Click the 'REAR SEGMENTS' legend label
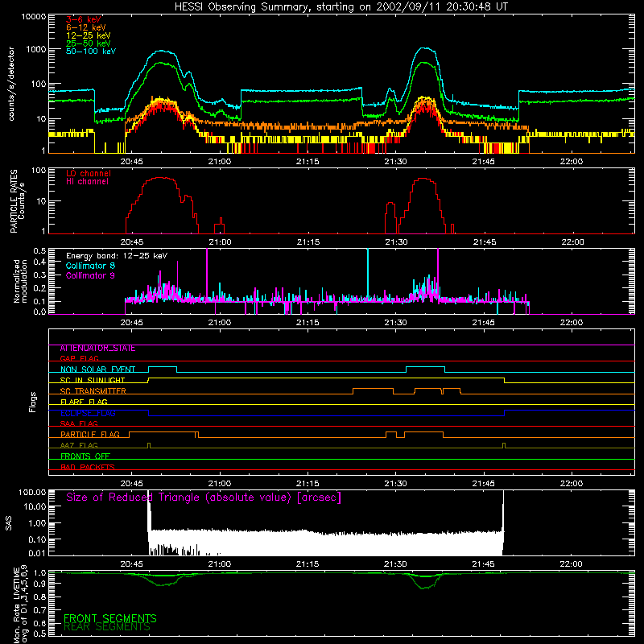Viewport: 644px width, 644px height. [107, 627]
